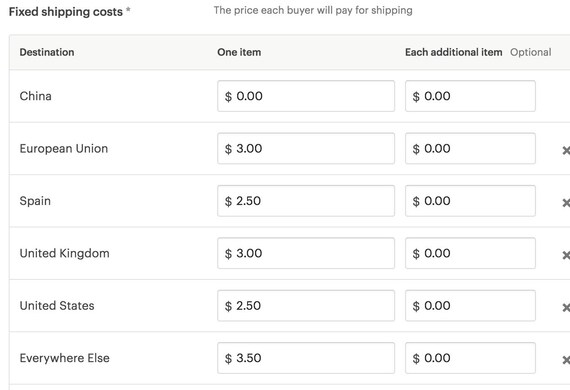Remove the European Union shipping row
This screenshot has height=390, width=570.
(566, 150)
